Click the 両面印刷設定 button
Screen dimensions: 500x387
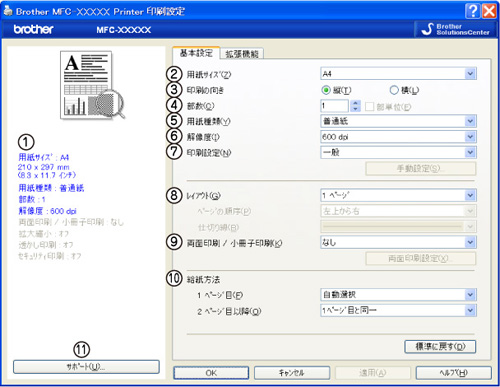(x=421, y=258)
